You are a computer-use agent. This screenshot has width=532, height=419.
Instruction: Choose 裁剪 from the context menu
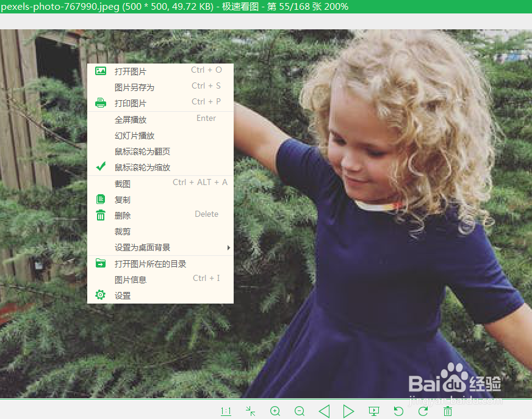tap(160, 231)
